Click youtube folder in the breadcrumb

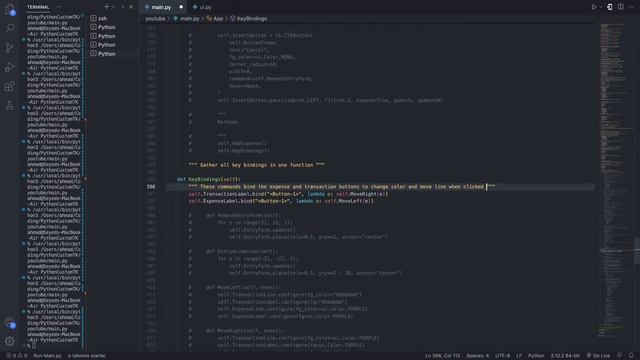pos(155,19)
